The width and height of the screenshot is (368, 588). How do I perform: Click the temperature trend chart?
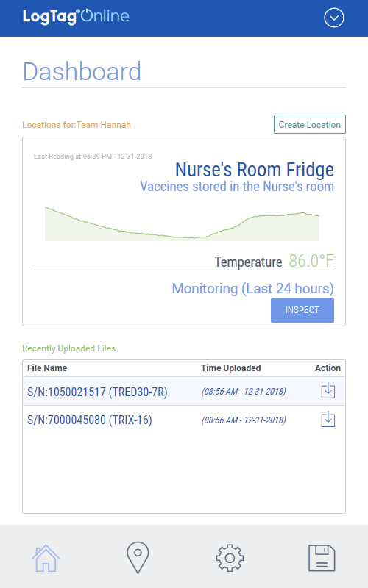[x=182, y=223]
